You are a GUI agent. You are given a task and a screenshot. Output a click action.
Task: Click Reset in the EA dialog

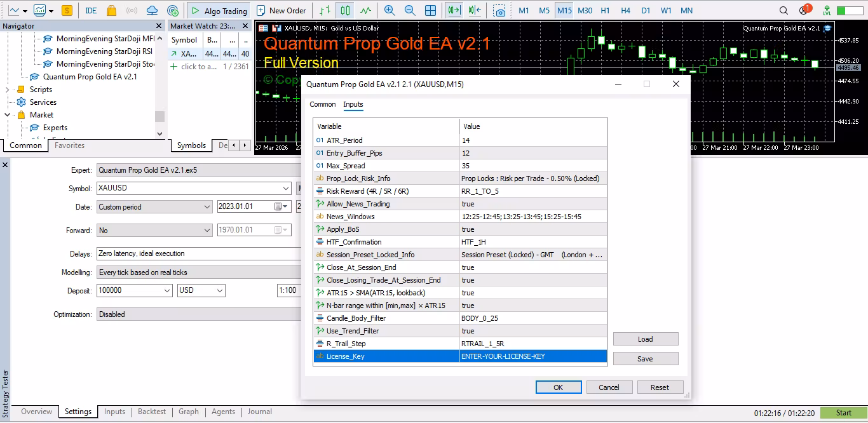click(660, 387)
